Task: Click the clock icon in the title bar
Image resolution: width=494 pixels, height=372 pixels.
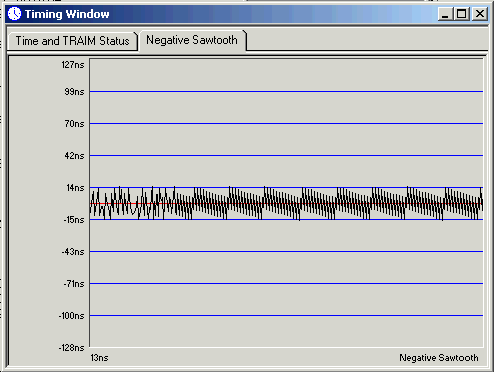Action: [14, 14]
